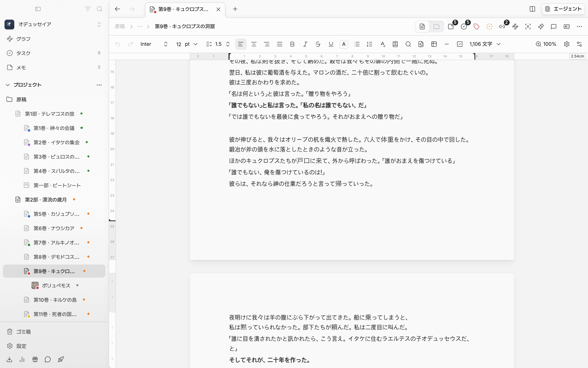Select justified text alignment

(280, 44)
